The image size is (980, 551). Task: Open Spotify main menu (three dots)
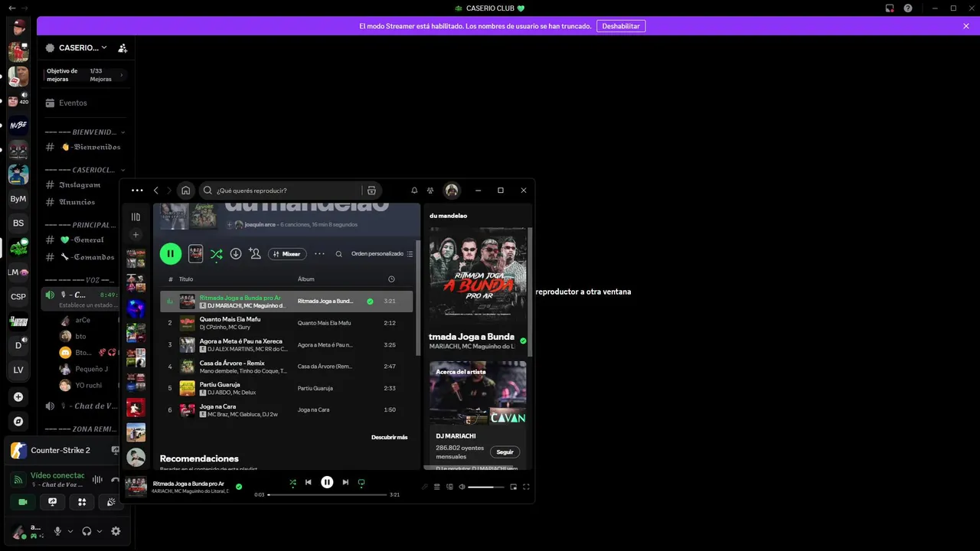(x=137, y=191)
